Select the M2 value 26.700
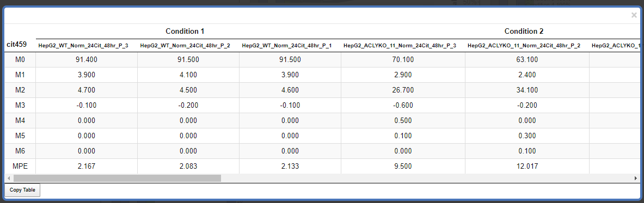This screenshot has height=203, width=644. pyautogui.click(x=403, y=90)
